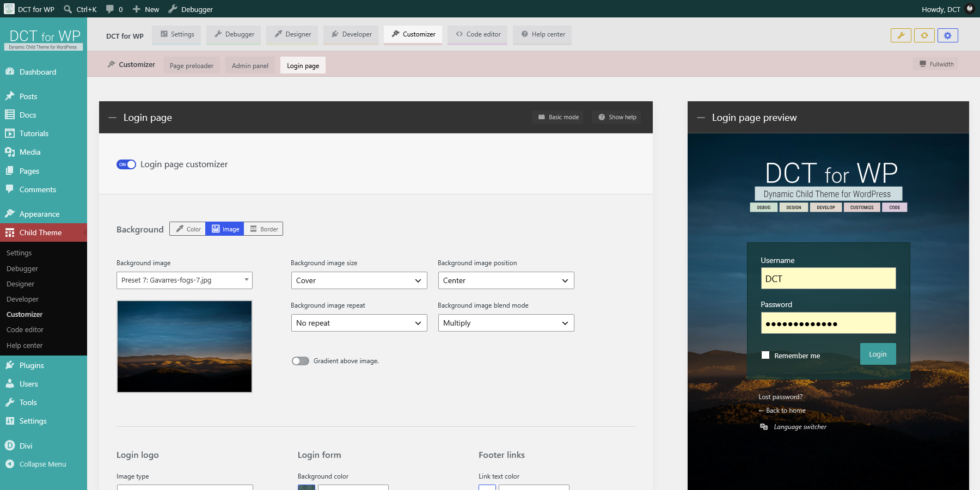Viewport: 980px width, 490px height.
Task: Check the Remember me checkbox in preview
Action: [x=765, y=355]
